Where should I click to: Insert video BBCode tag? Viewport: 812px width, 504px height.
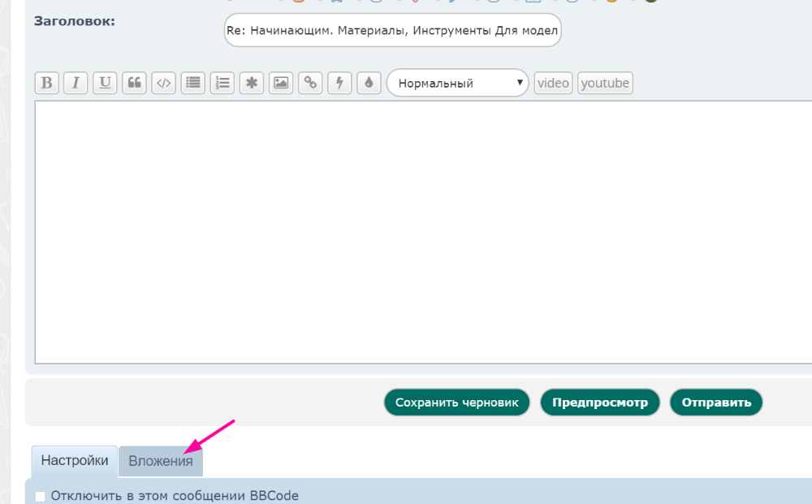553,83
